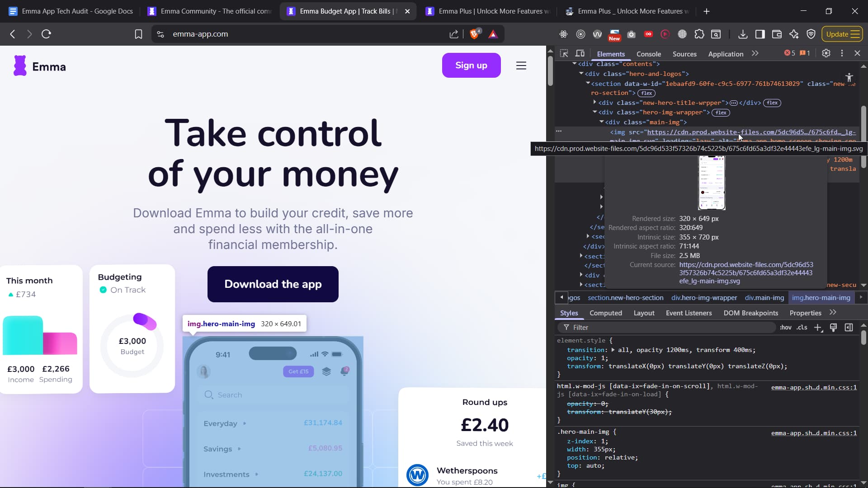
Task: Toggle the device toolbar icon
Action: pyautogui.click(x=580, y=53)
